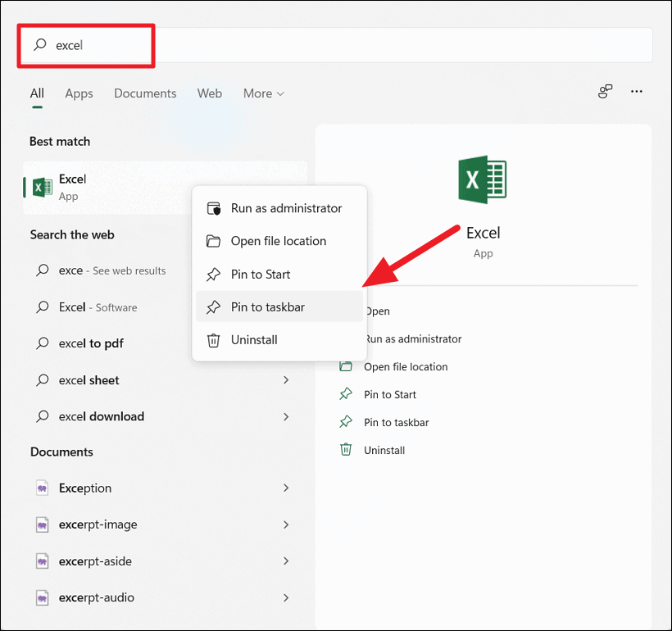Click the magnifier icon in search box

(x=40, y=44)
